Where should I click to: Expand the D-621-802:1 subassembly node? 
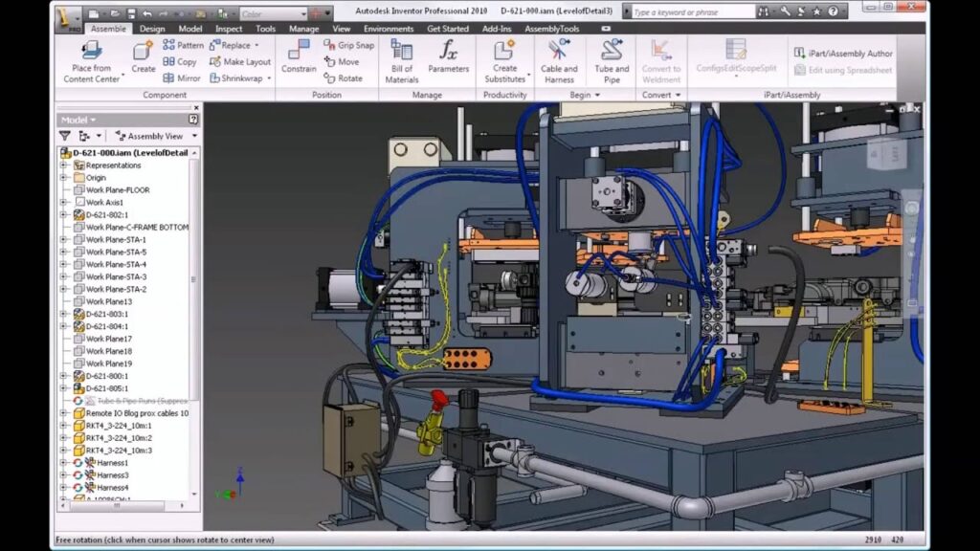64,215
